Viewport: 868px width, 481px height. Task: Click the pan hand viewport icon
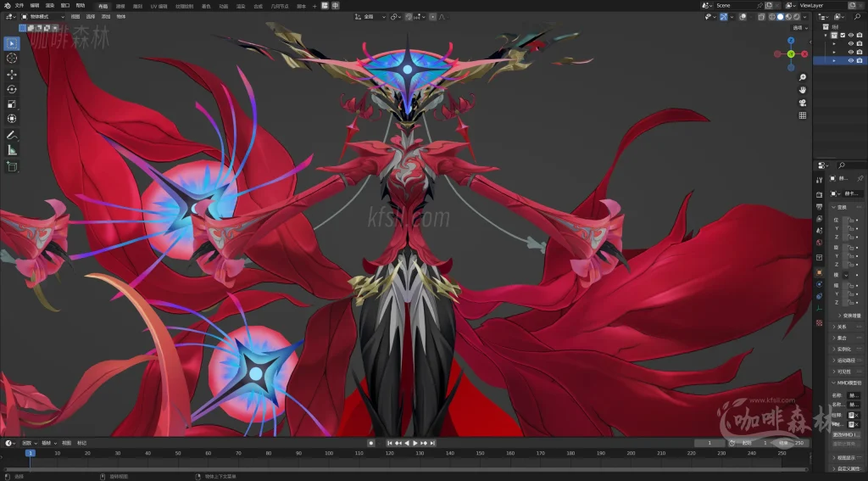point(802,90)
